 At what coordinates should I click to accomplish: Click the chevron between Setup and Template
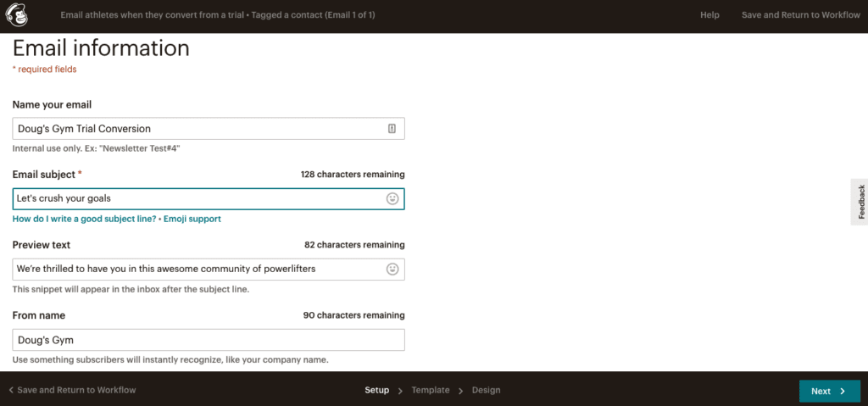coord(400,391)
